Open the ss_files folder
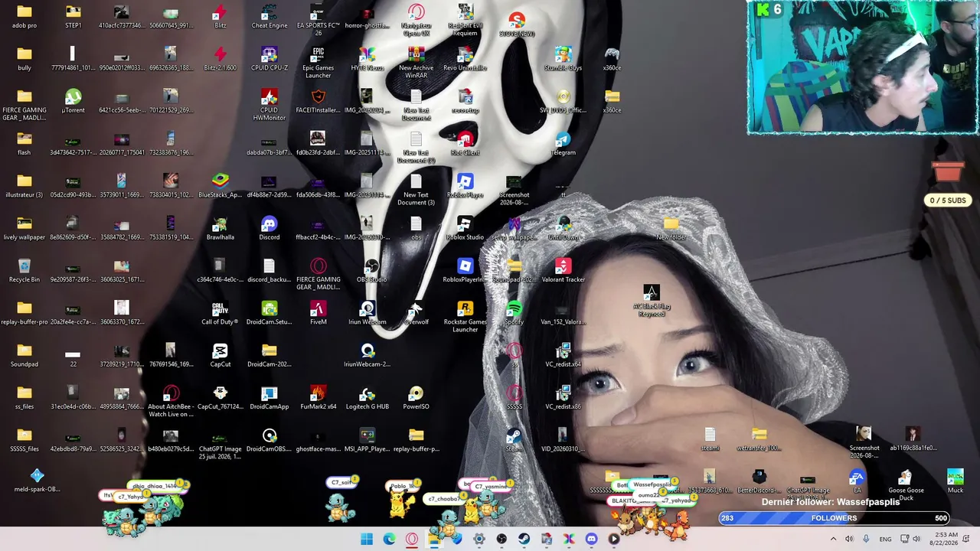980x551 pixels. [x=24, y=397]
